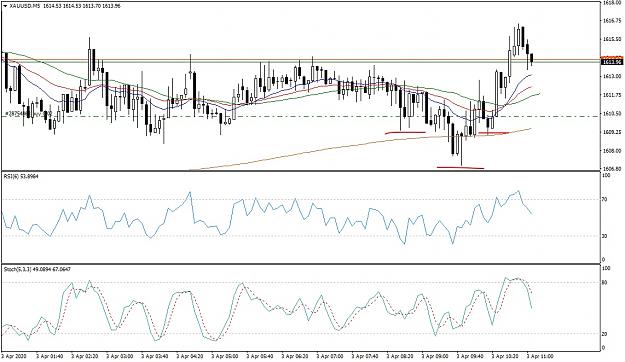Click the 3 Apr 05:00 time label
Viewport: 625px width, 362px height.
click(x=224, y=355)
